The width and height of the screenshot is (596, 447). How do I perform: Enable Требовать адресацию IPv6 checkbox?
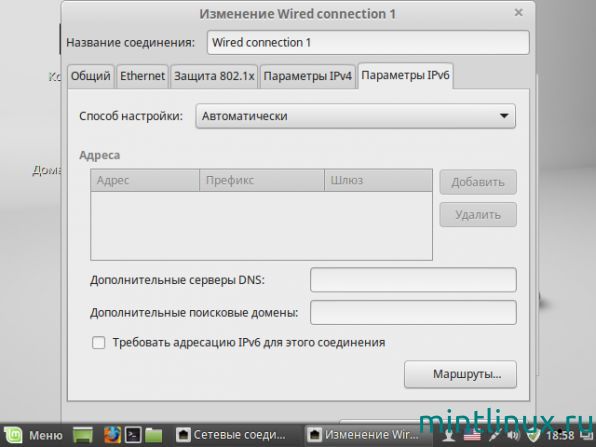(98, 342)
